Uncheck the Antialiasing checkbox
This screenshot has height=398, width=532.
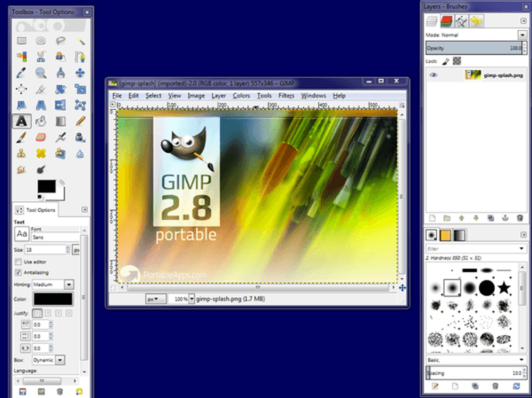click(18, 272)
